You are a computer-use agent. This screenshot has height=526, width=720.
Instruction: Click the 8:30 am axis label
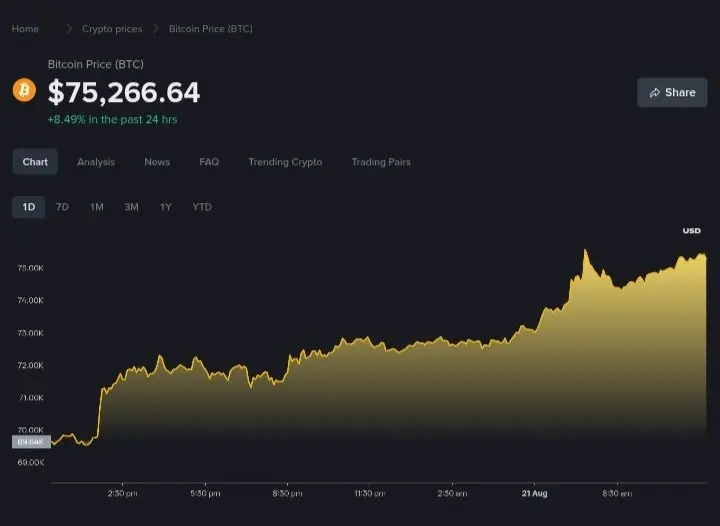coord(617,493)
